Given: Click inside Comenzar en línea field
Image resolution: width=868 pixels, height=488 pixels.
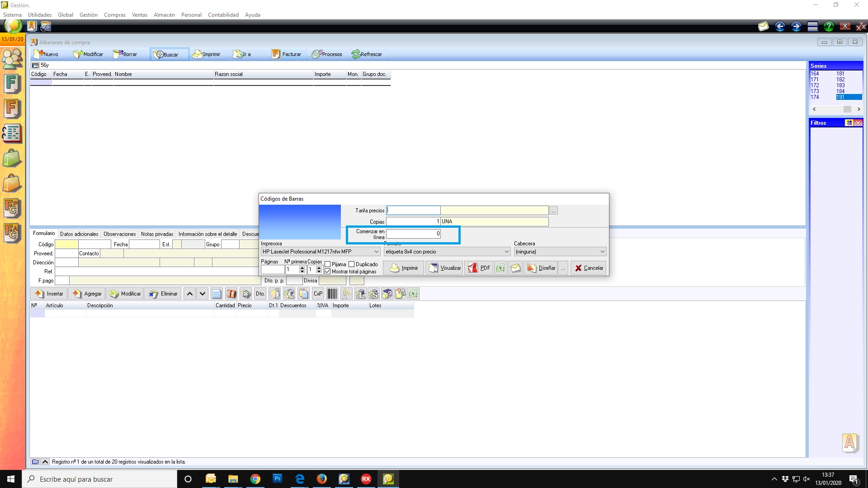Looking at the screenshot, I should [413, 234].
